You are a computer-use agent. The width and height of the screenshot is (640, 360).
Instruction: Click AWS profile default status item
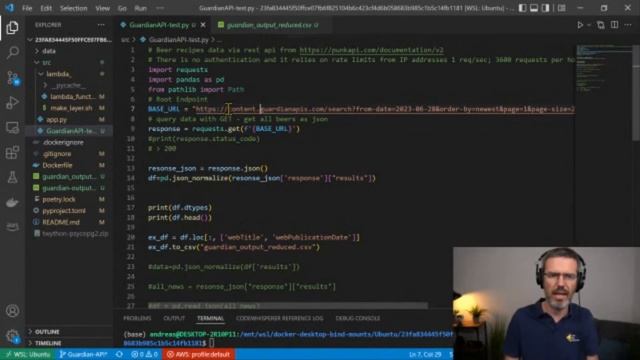pos(199,354)
